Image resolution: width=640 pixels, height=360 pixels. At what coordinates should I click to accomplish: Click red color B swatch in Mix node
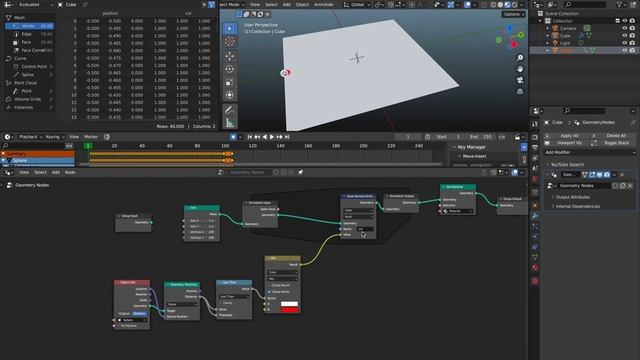coord(289,310)
